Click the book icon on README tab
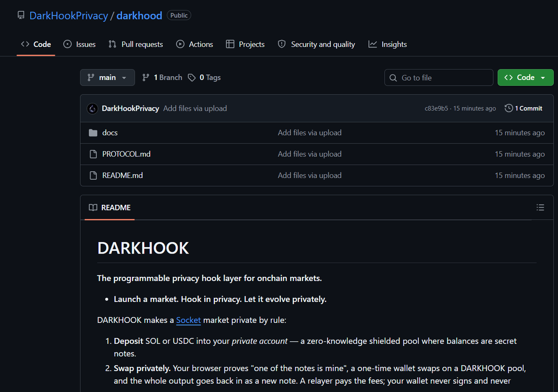The width and height of the screenshot is (558, 392). pyautogui.click(x=93, y=208)
